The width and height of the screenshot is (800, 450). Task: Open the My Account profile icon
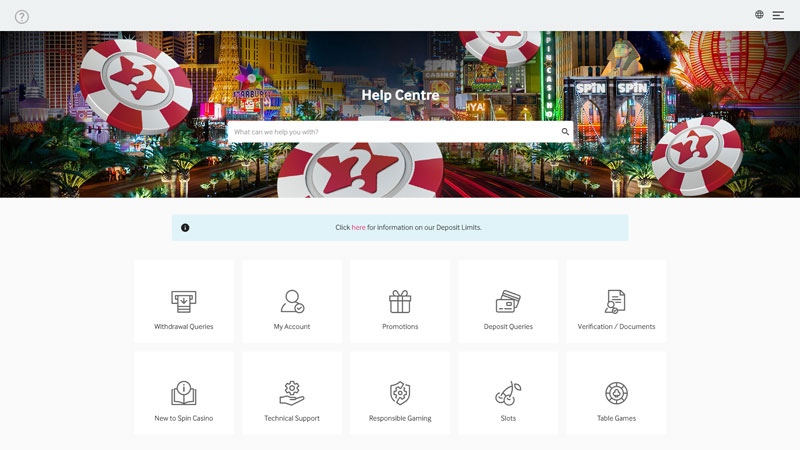point(292,301)
